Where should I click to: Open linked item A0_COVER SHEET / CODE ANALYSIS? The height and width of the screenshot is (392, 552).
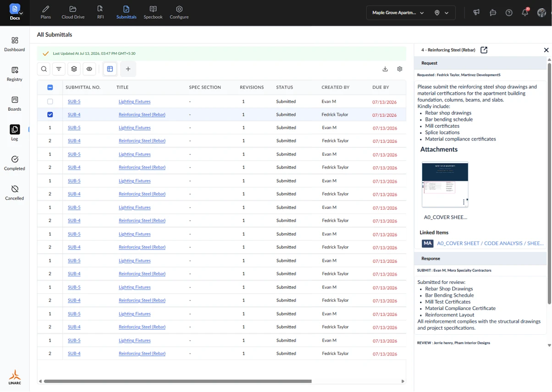coord(490,244)
